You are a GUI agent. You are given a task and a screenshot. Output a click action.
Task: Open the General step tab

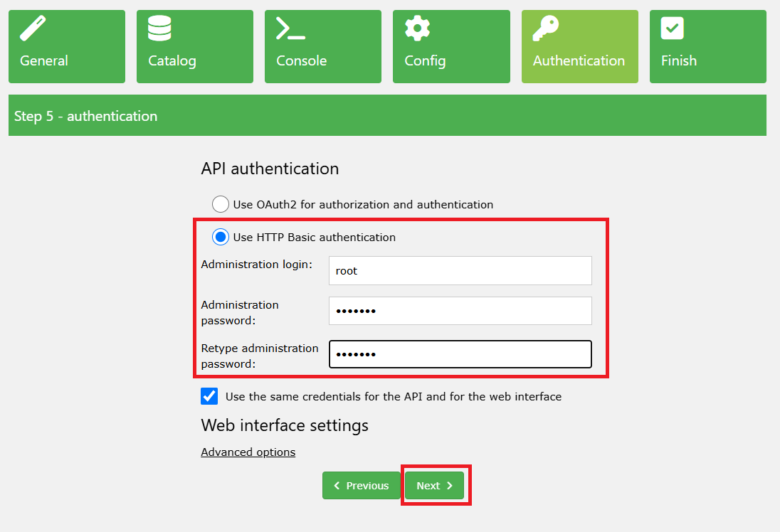click(67, 46)
